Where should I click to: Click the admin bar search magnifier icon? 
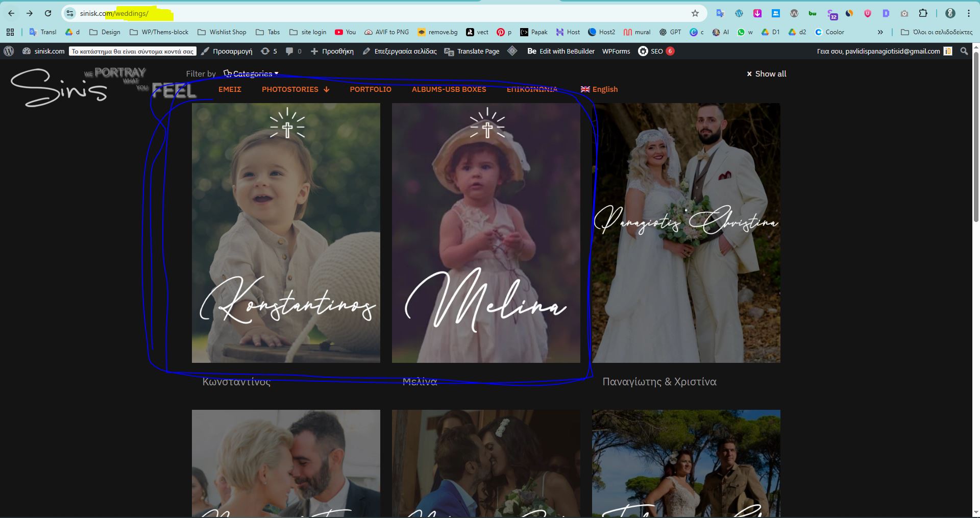tap(964, 51)
